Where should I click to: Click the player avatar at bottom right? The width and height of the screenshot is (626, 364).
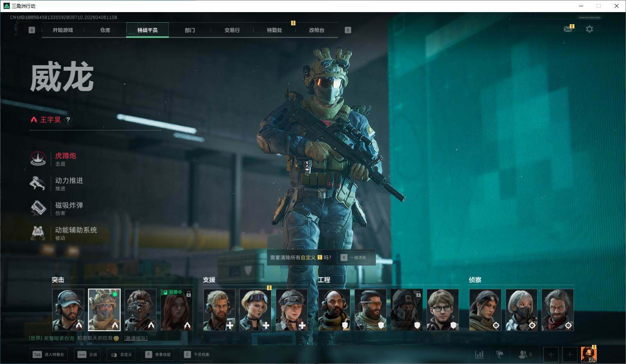(x=588, y=354)
